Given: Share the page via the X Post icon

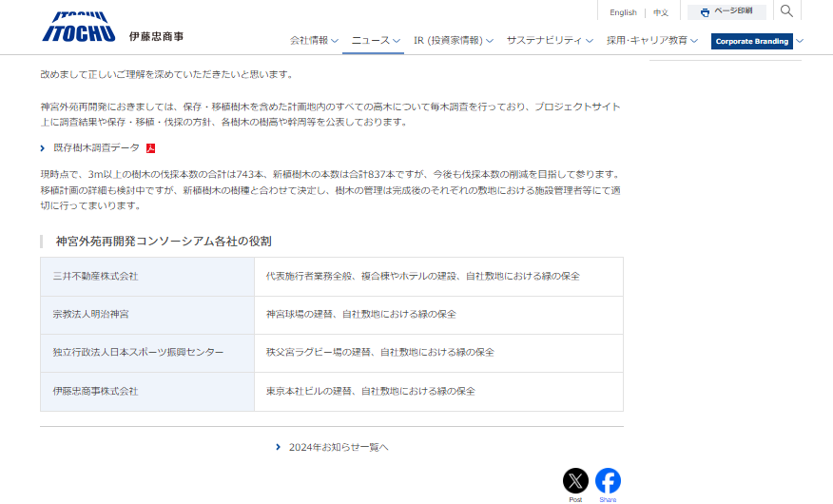Looking at the screenshot, I should tap(575, 481).
